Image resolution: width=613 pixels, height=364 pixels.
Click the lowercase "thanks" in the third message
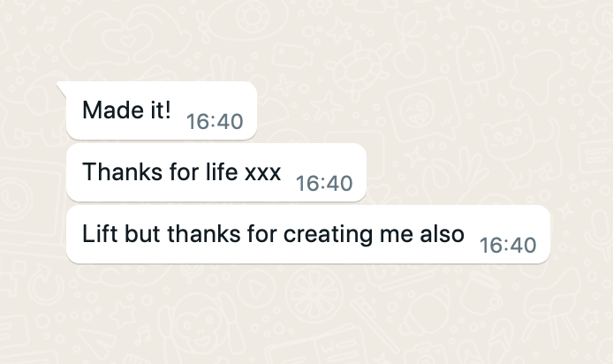201,234
